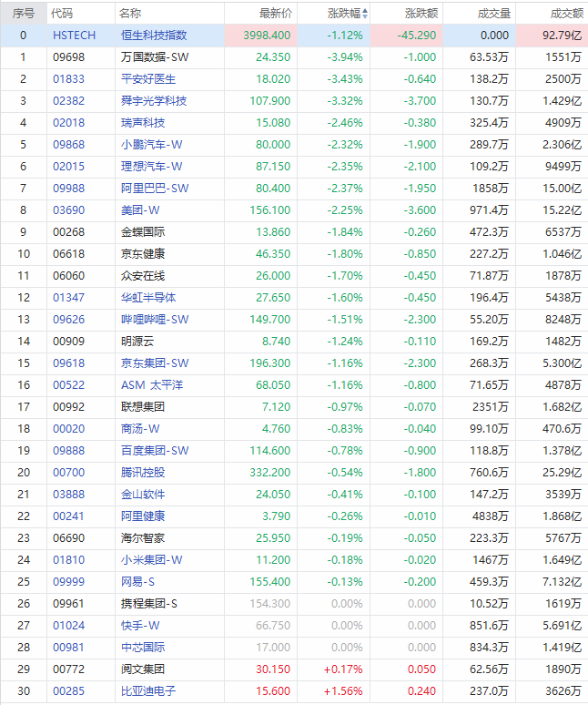Open 百度集团-SW stock
Image resolution: width=588 pixels, height=705 pixels.
tap(155, 451)
